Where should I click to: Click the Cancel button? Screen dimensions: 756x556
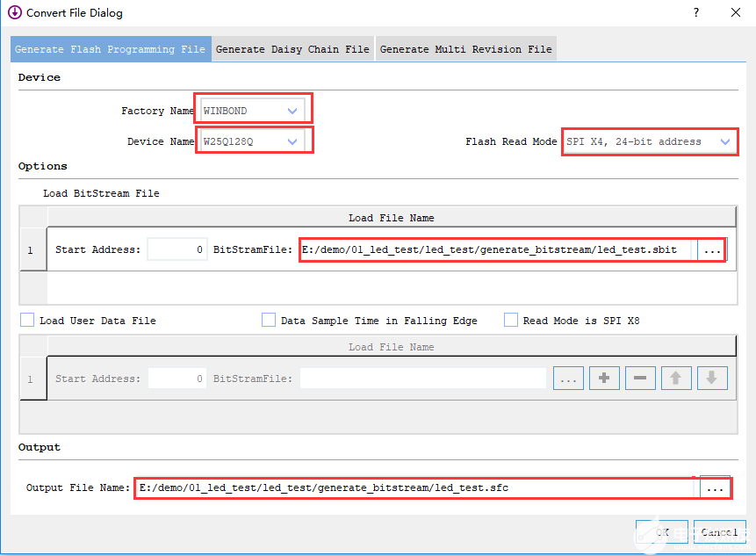pyautogui.click(x=719, y=532)
